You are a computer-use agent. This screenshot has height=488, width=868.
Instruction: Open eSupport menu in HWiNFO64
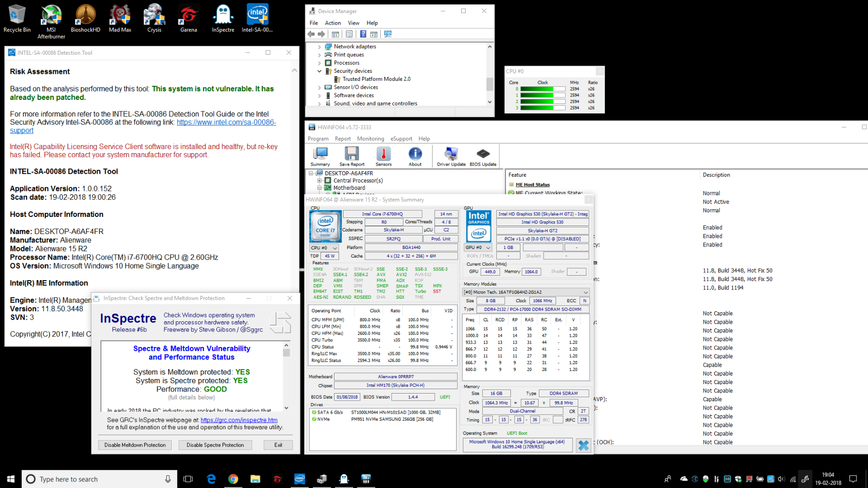click(401, 139)
